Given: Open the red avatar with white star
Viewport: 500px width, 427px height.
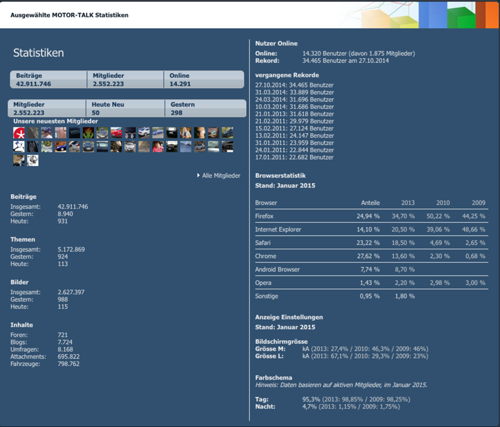Looking at the screenshot, I should (19, 133).
